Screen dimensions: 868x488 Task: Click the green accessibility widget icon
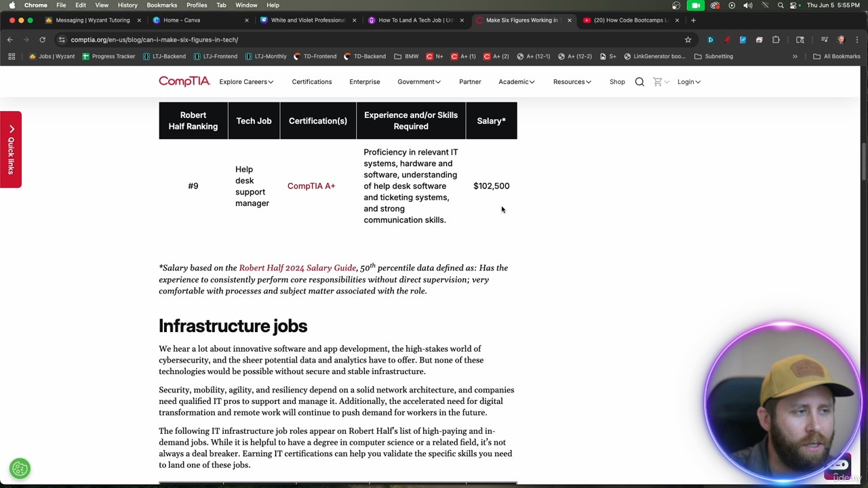tap(20, 468)
